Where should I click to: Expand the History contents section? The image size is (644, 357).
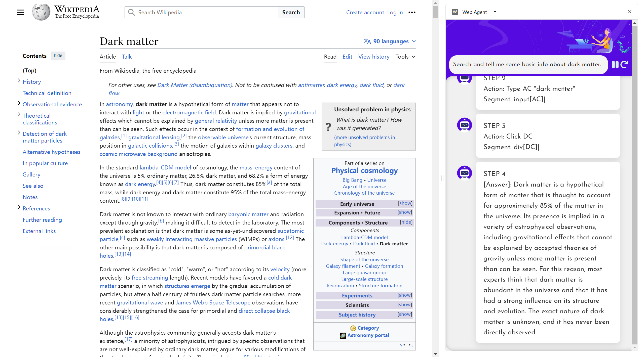pyautogui.click(x=19, y=81)
